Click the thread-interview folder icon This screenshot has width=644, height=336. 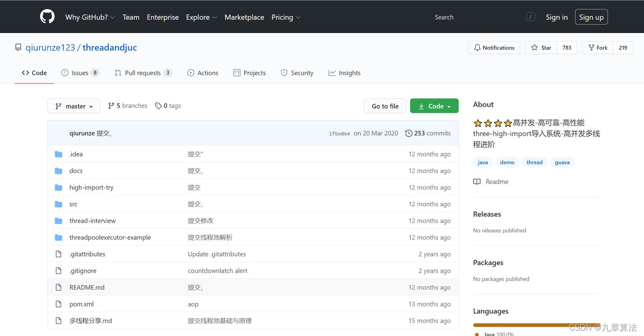click(x=59, y=221)
